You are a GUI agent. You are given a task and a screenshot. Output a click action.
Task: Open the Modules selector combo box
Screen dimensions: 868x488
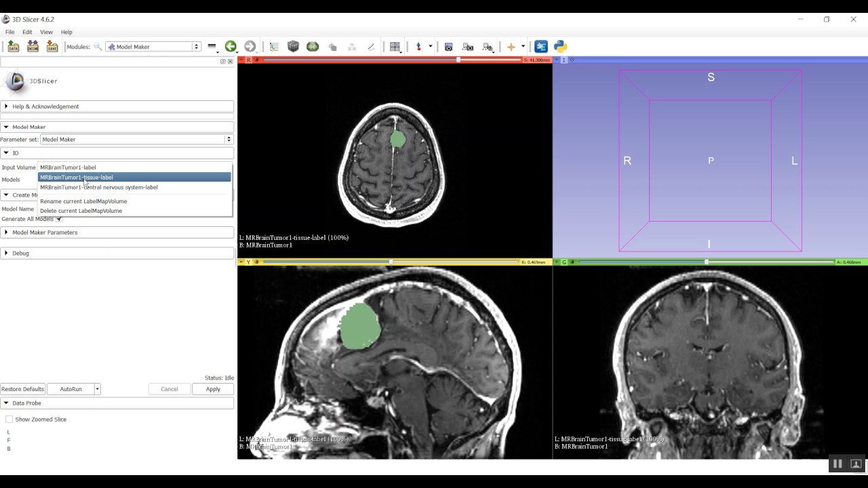coord(153,47)
